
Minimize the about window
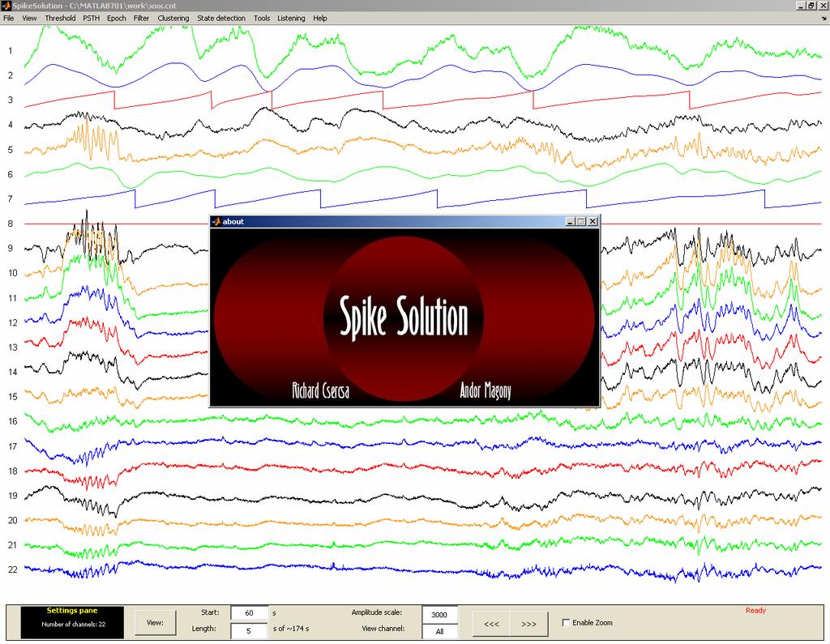point(570,222)
